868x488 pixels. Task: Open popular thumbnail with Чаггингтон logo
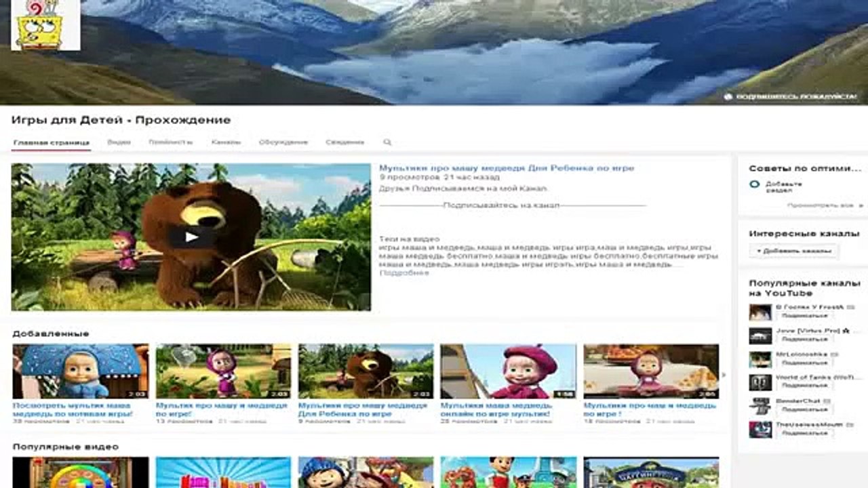pyautogui.click(x=651, y=472)
